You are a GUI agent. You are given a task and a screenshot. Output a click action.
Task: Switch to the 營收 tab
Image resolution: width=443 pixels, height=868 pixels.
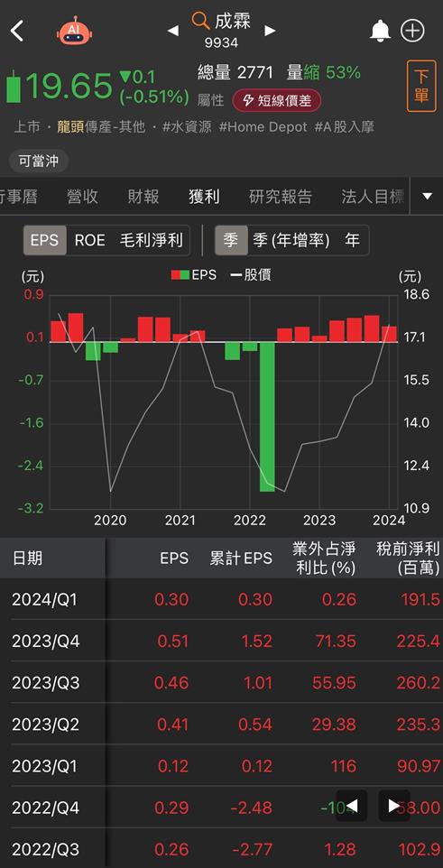pyautogui.click(x=82, y=197)
